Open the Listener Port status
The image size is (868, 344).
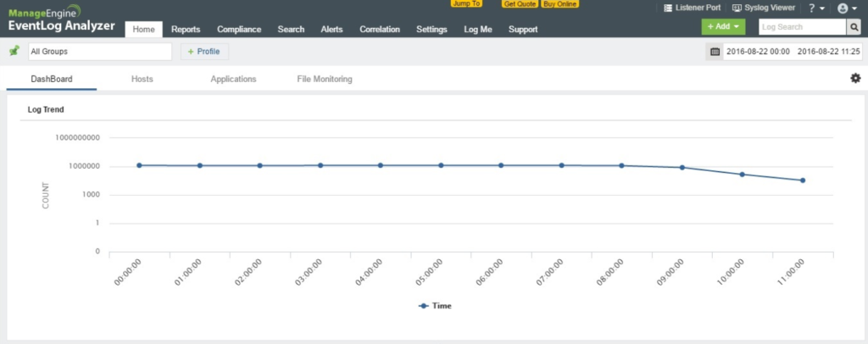point(692,8)
